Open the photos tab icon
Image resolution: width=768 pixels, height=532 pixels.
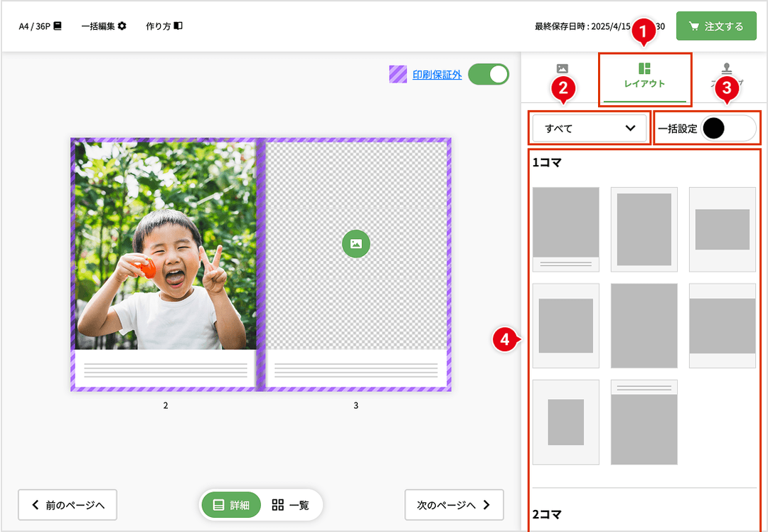click(562, 69)
